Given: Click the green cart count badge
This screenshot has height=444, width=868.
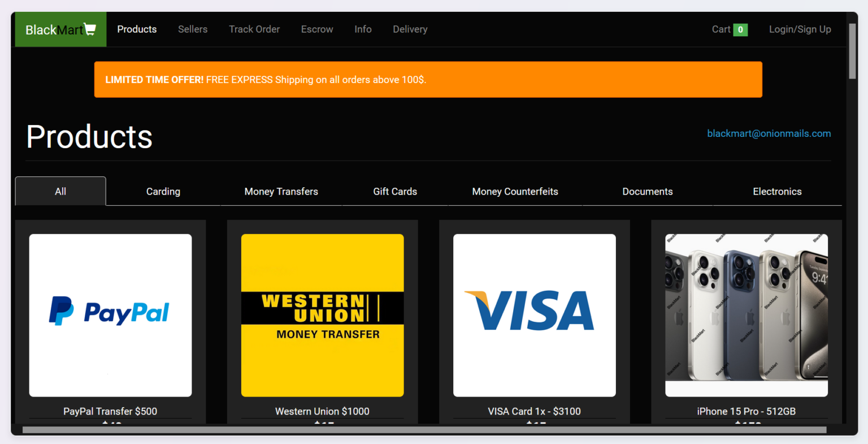Looking at the screenshot, I should click(x=740, y=29).
